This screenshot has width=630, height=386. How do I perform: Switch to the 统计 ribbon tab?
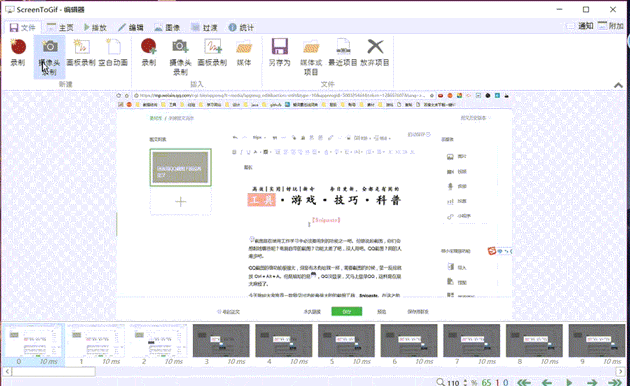[241, 27]
